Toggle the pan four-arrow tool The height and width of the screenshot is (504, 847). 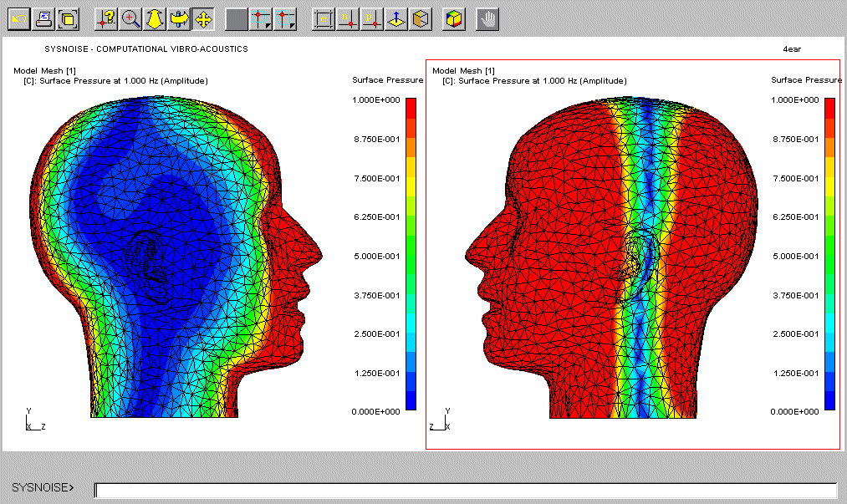pyautogui.click(x=202, y=18)
